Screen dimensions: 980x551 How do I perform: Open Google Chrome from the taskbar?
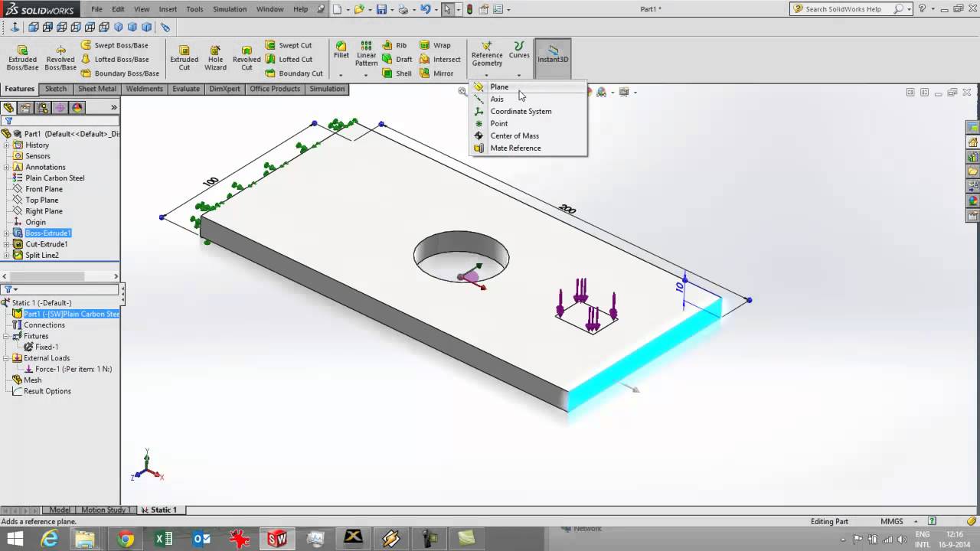126,540
